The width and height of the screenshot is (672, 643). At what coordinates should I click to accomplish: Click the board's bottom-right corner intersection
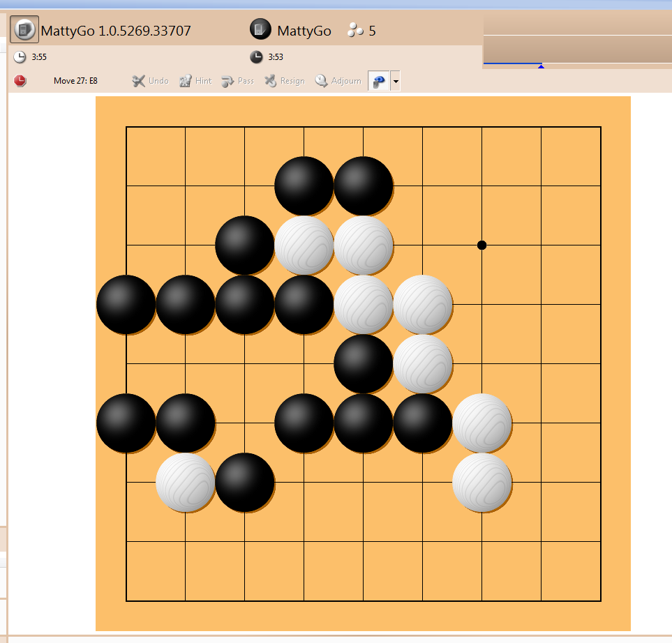tap(600, 601)
